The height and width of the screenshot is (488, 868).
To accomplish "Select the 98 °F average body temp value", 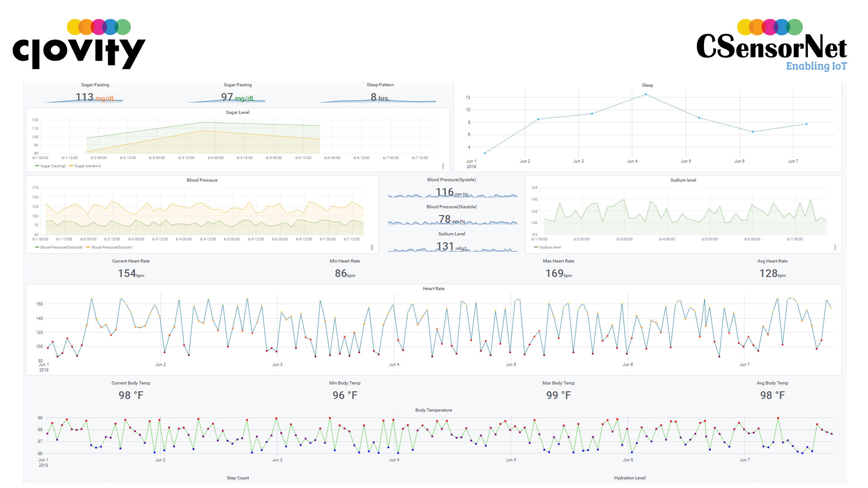I will (x=772, y=395).
